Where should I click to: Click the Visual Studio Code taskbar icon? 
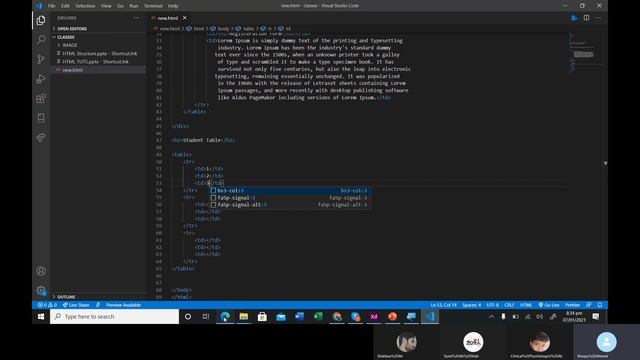pos(430,316)
